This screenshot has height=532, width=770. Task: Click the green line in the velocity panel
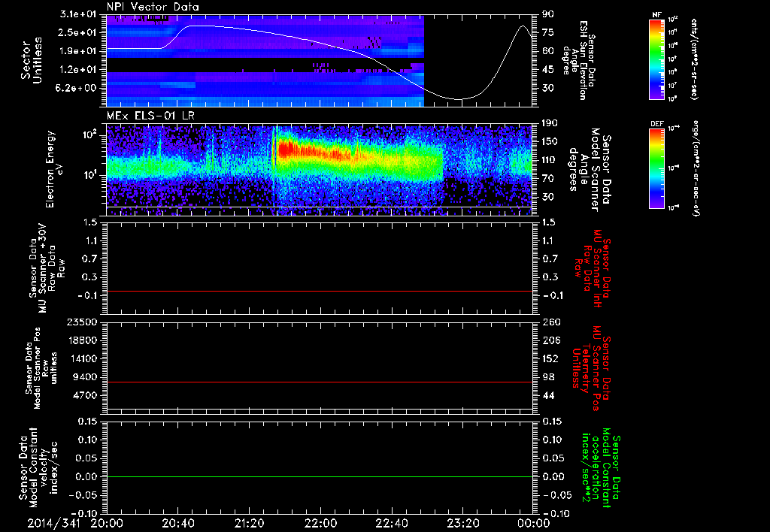(x=319, y=477)
